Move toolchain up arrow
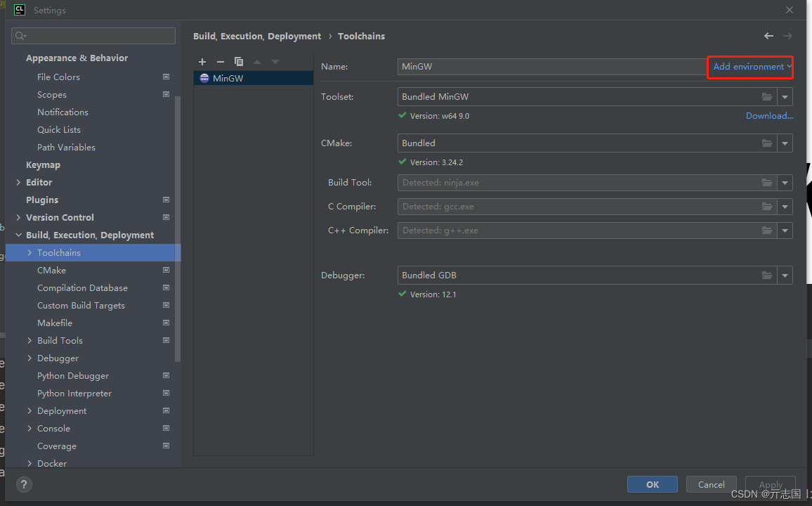The width and height of the screenshot is (812, 506). (x=257, y=62)
